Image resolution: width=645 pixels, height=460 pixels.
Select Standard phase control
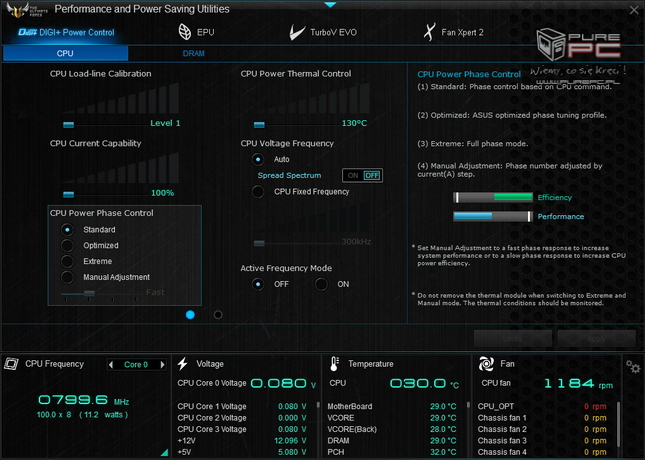coord(67,230)
